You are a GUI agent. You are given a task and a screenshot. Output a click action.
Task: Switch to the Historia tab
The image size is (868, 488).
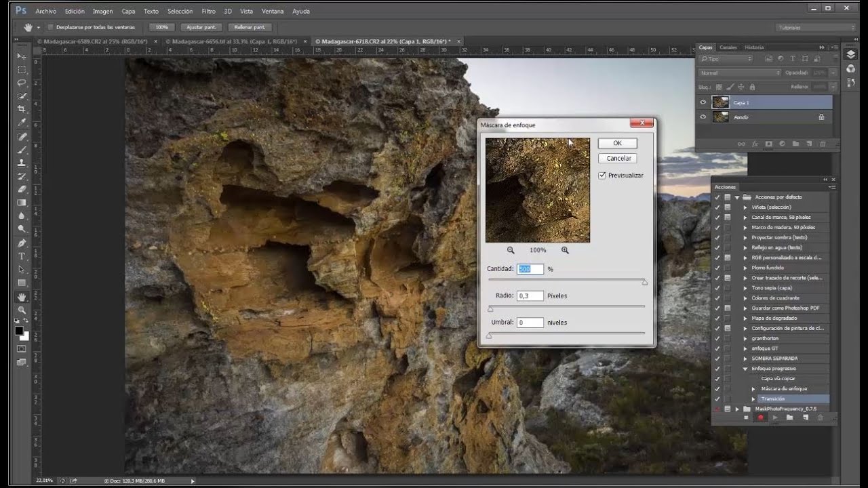point(754,47)
